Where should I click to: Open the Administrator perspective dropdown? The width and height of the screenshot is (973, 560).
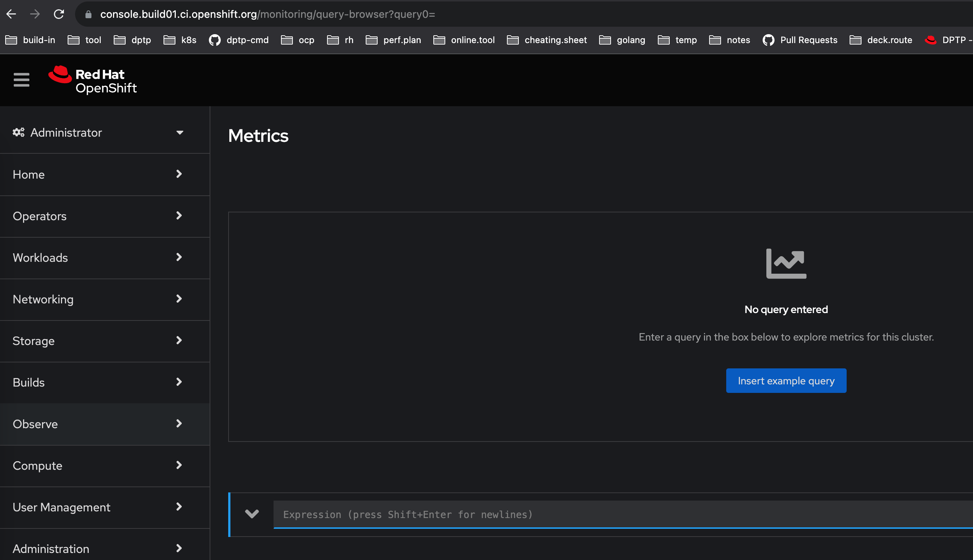click(x=98, y=133)
